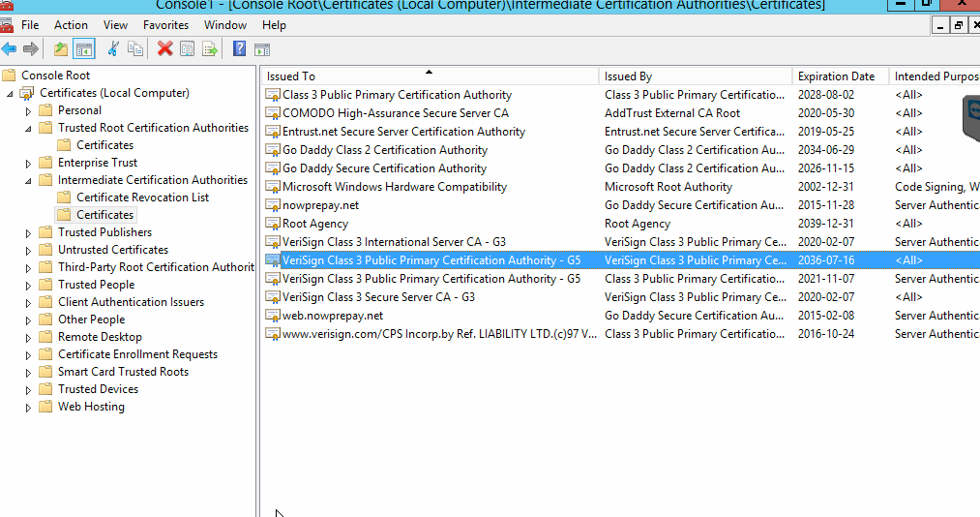Collapse Trusted Root Certification Authorities node
Image resolution: width=980 pixels, height=517 pixels.
[28, 128]
